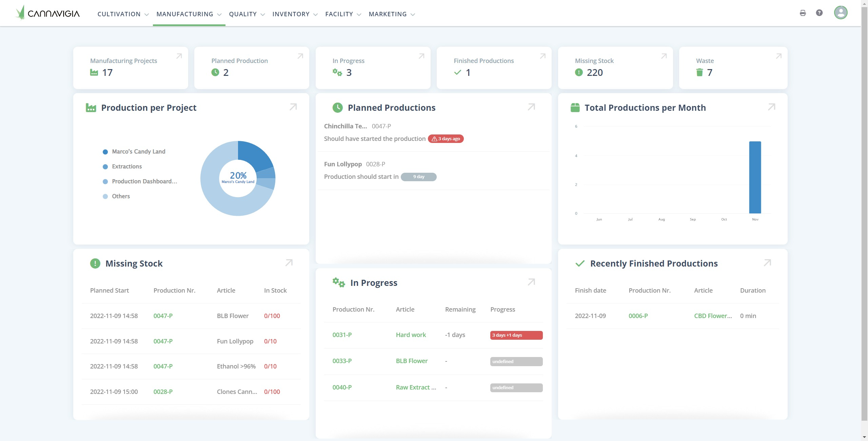Image resolution: width=868 pixels, height=441 pixels.
Task: Toggle Marco's Candy Land legend entry
Action: point(138,152)
